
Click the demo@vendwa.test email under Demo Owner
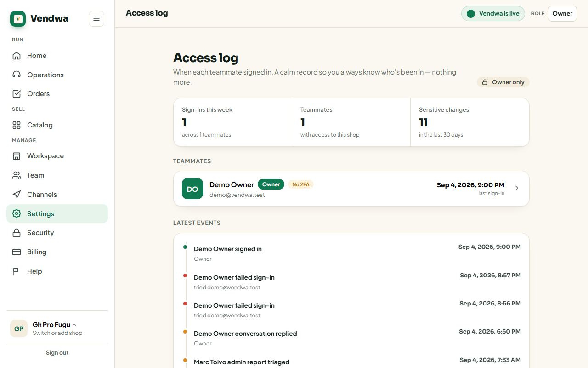point(237,195)
